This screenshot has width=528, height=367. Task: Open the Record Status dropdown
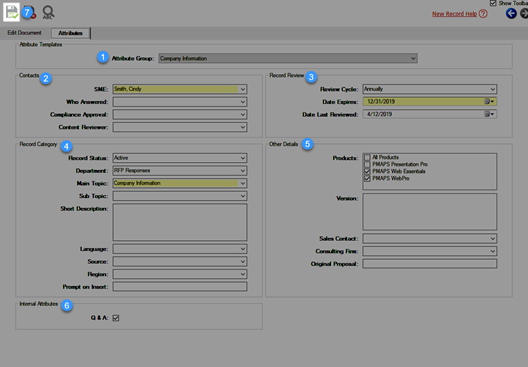(180, 158)
